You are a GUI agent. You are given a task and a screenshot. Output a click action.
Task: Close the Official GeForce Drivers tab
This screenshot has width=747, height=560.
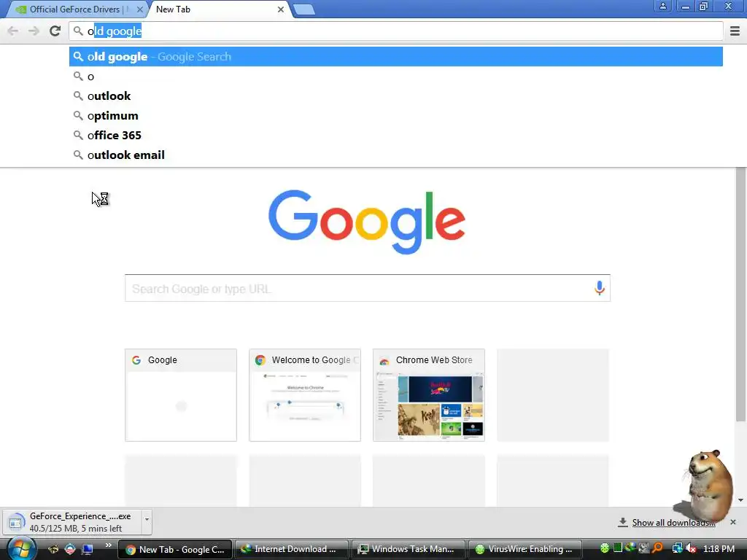tap(139, 9)
